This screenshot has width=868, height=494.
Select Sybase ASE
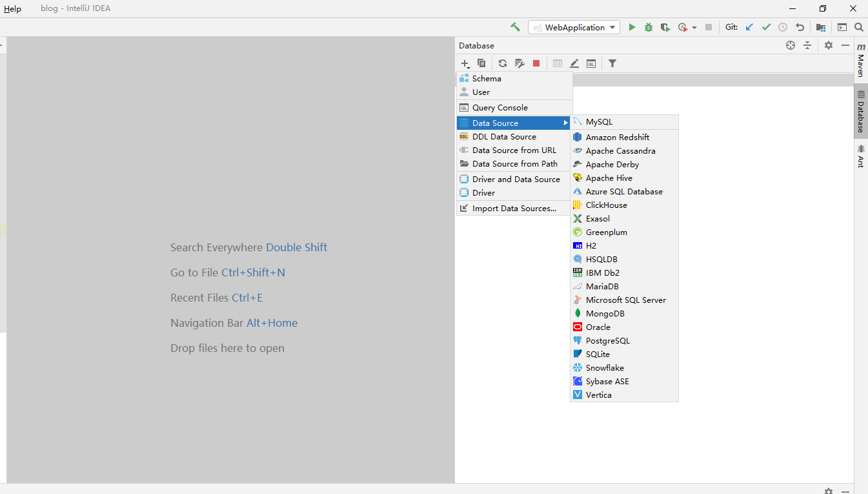click(624, 381)
